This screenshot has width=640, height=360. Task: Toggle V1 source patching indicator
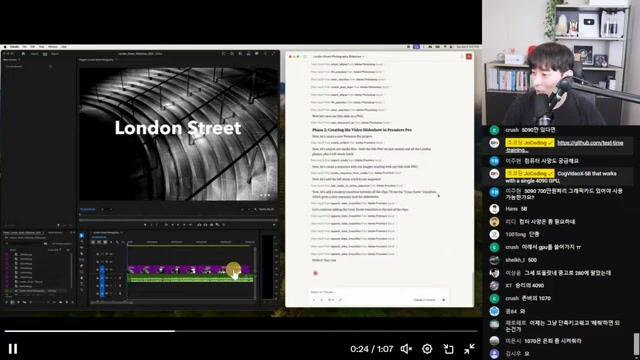[102, 269]
